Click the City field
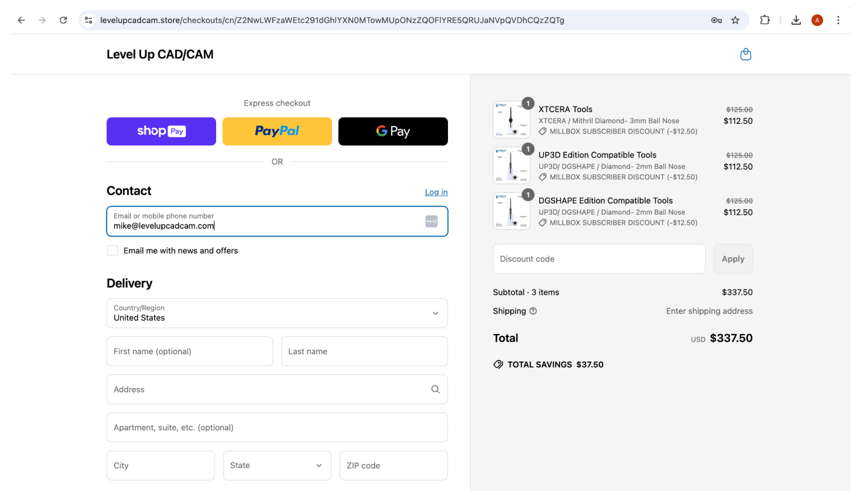This screenshot has width=868, height=491. click(161, 465)
